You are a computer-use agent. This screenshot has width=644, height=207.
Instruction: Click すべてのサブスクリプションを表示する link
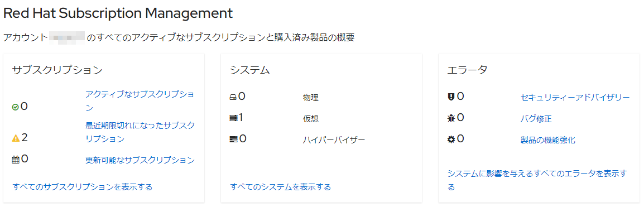(x=83, y=187)
